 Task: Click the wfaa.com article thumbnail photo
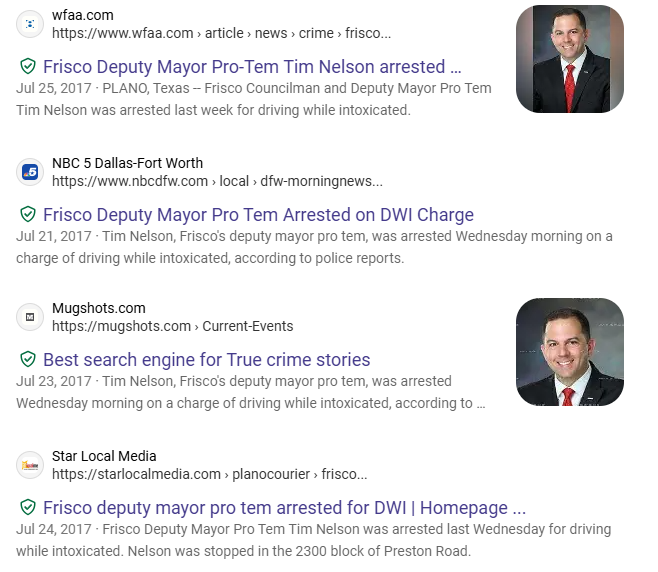coord(569,58)
